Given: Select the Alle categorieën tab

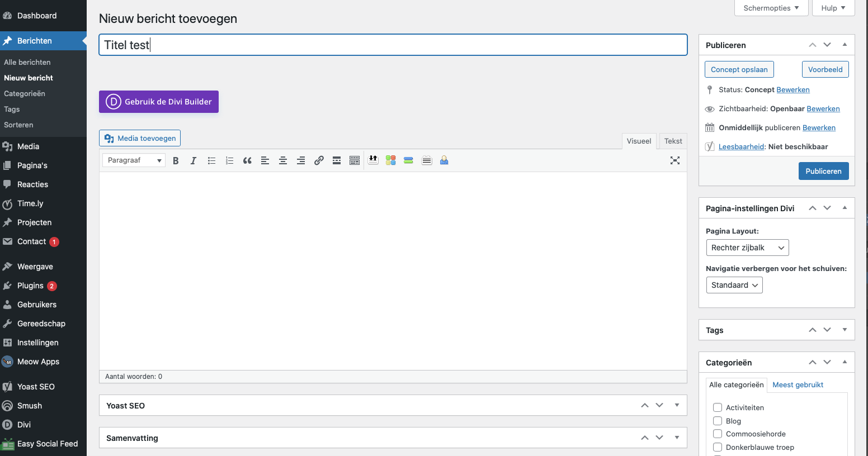Looking at the screenshot, I should click(736, 384).
